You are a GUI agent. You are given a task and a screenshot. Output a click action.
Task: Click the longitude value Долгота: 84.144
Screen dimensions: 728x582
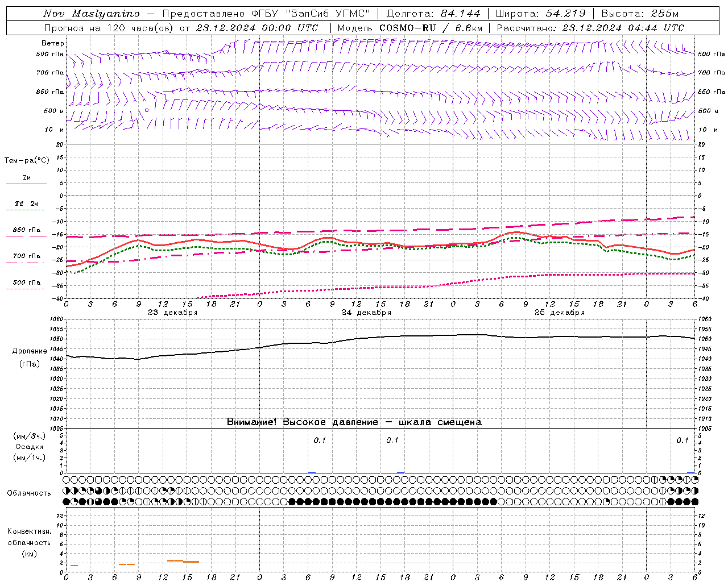[433, 14]
